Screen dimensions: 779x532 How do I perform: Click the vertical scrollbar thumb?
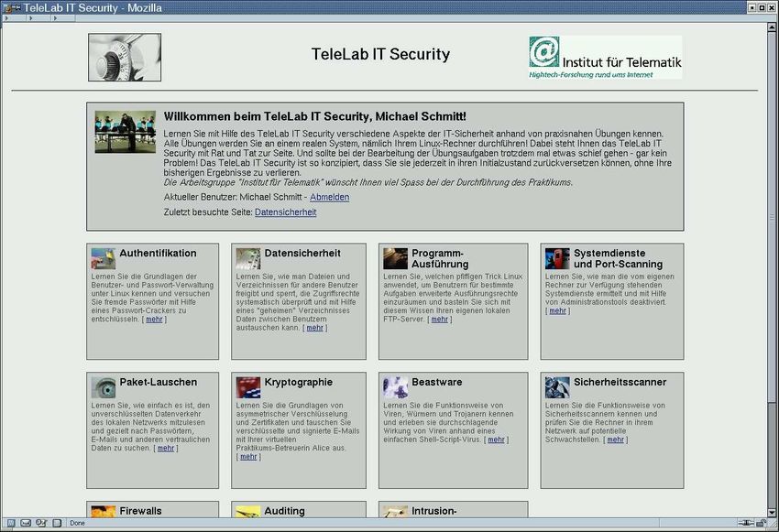(772, 217)
